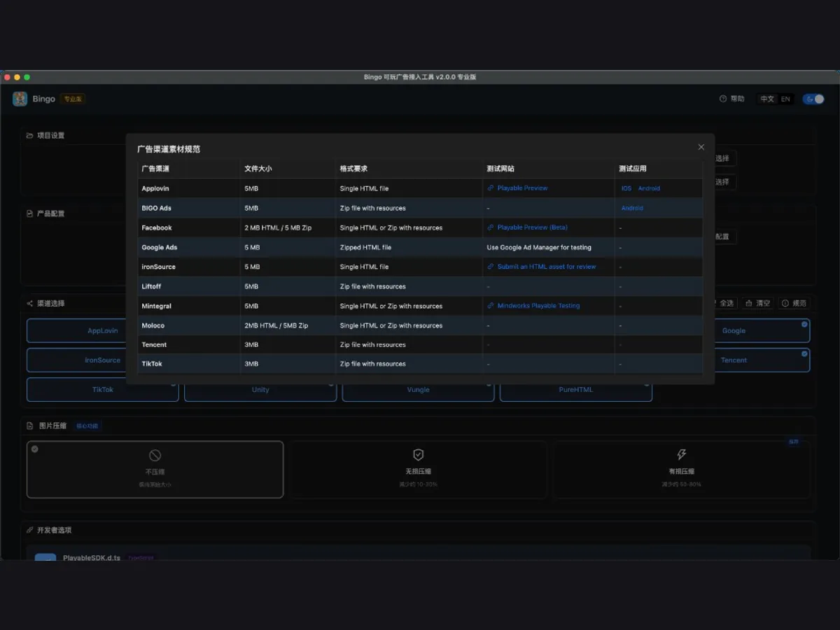
Task: Toggle the Unity channel card
Action: pyautogui.click(x=260, y=390)
